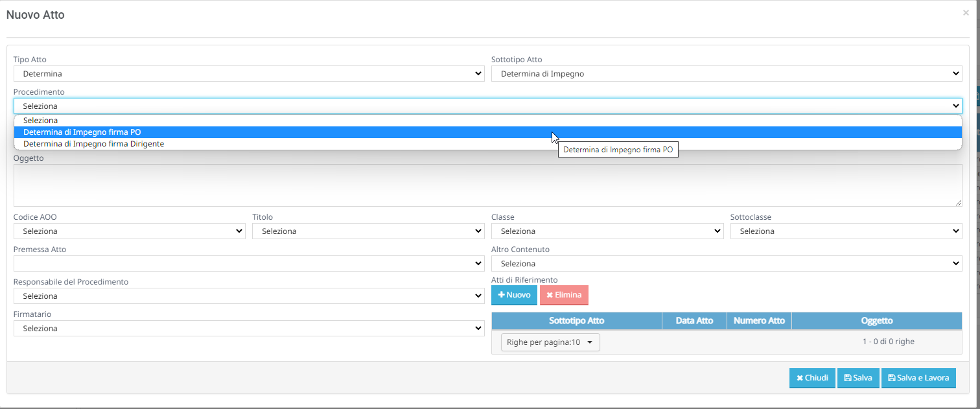
Task: Save and continue with 'Salva e Lavora'
Action: (918, 378)
